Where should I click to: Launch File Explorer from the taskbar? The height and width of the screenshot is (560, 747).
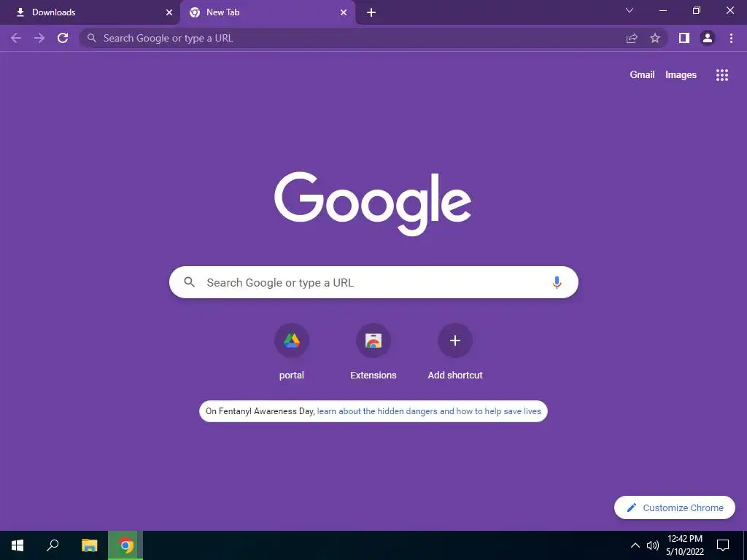point(89,545)
